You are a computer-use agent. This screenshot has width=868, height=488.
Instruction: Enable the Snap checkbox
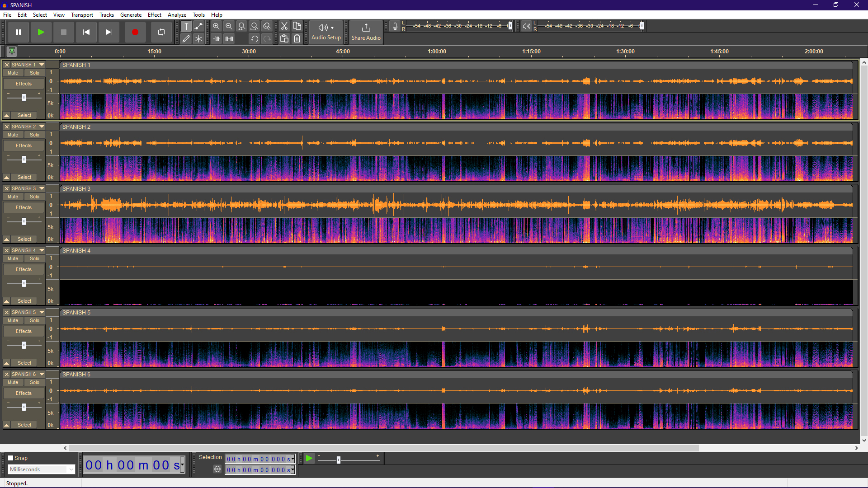pyautogui.click(x=11, y=458)
